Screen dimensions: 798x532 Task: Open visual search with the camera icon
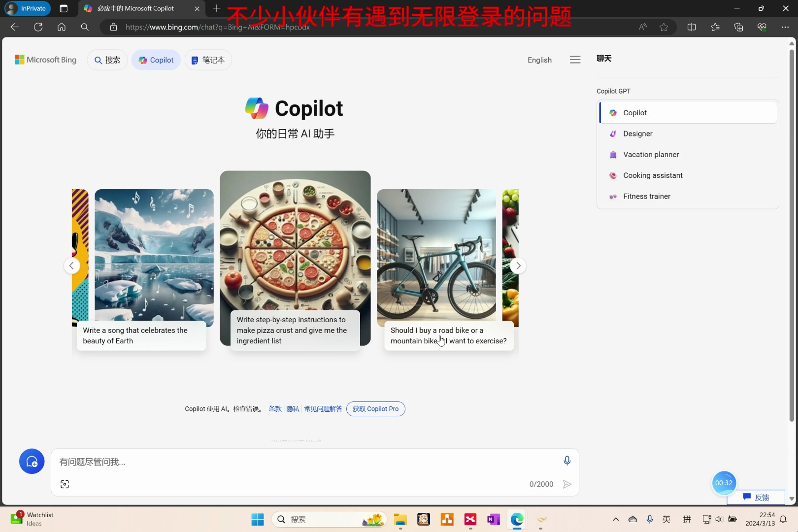click(65, 484)
